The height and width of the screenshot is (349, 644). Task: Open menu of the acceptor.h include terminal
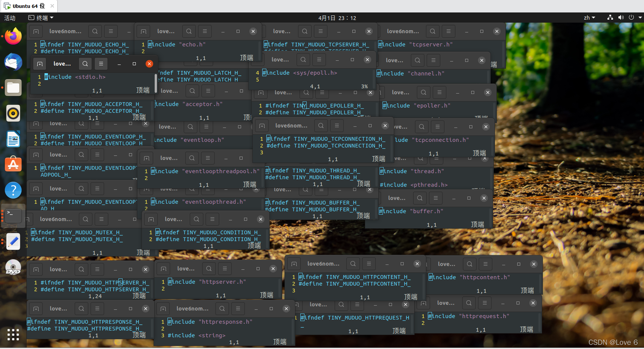pyautogui.click(x=208, y=91)
